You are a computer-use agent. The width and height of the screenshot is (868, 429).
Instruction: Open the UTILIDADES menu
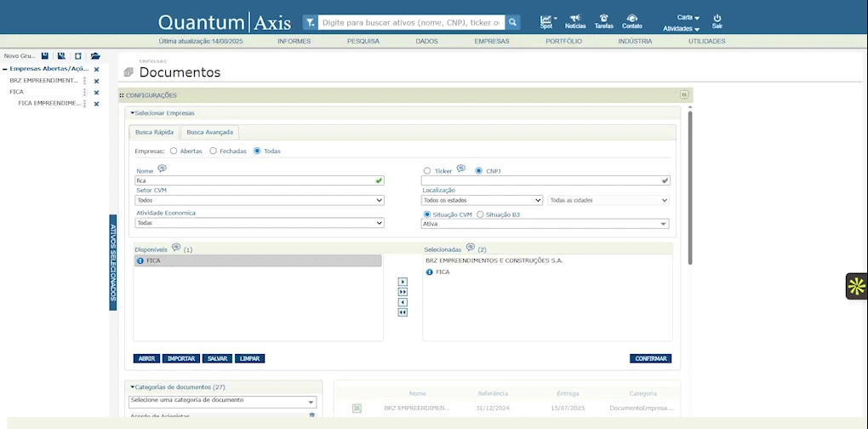706,42
